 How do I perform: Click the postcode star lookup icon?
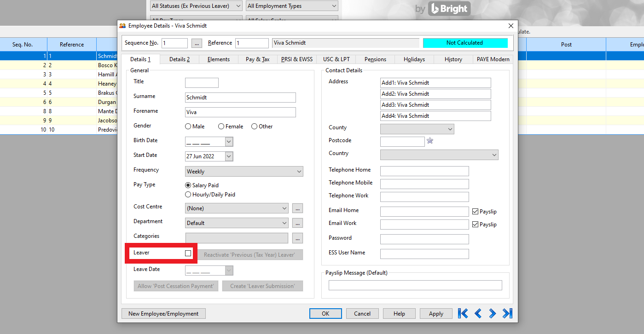click(x=430, y=141)
